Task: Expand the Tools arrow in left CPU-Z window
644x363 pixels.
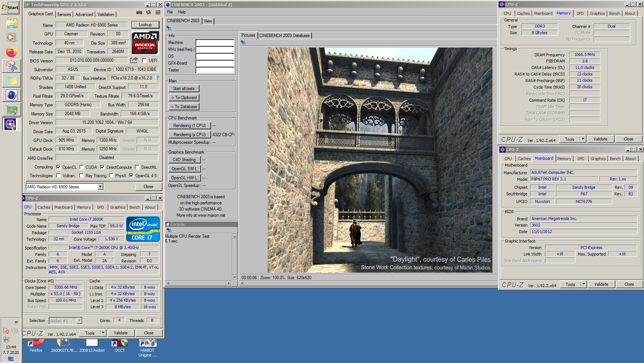Action: (x=103, y=333)
